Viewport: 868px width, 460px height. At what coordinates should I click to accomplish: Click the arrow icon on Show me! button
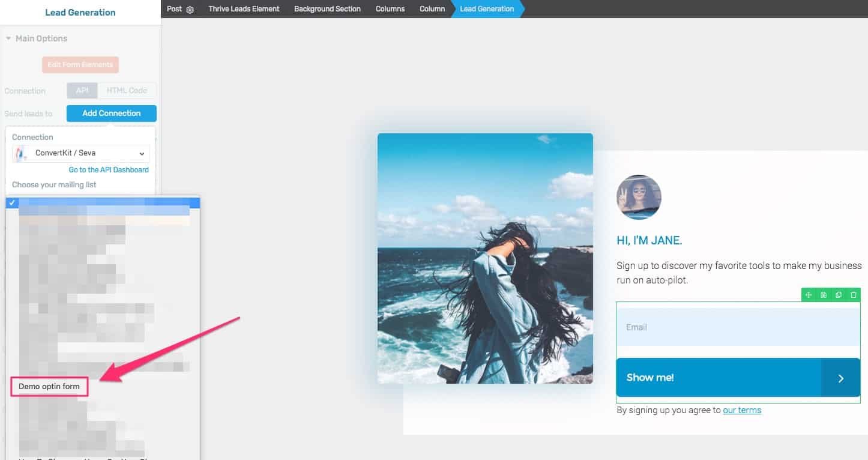[x=841, y=378]
